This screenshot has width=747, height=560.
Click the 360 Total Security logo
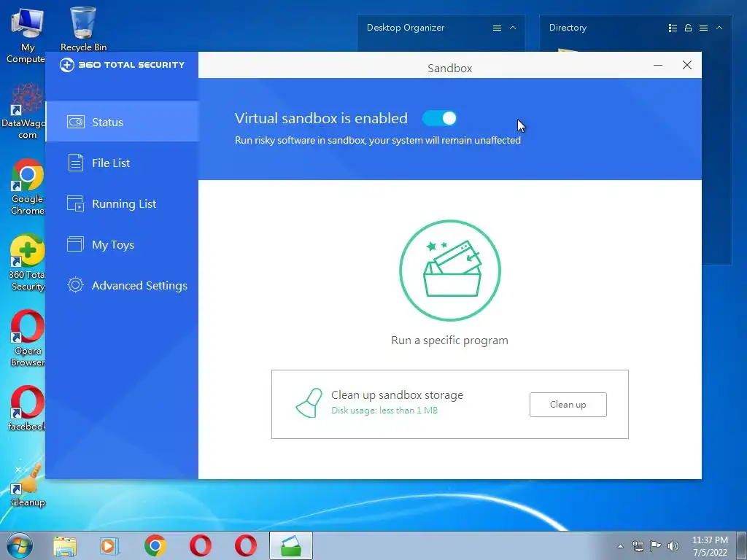(x=122, y=65)
